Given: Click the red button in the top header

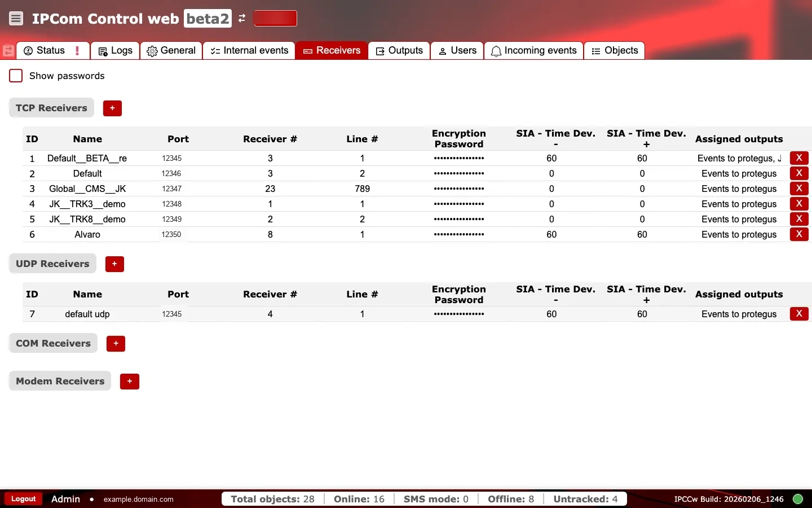Looking at the screenshot, I should coord(275,18).
